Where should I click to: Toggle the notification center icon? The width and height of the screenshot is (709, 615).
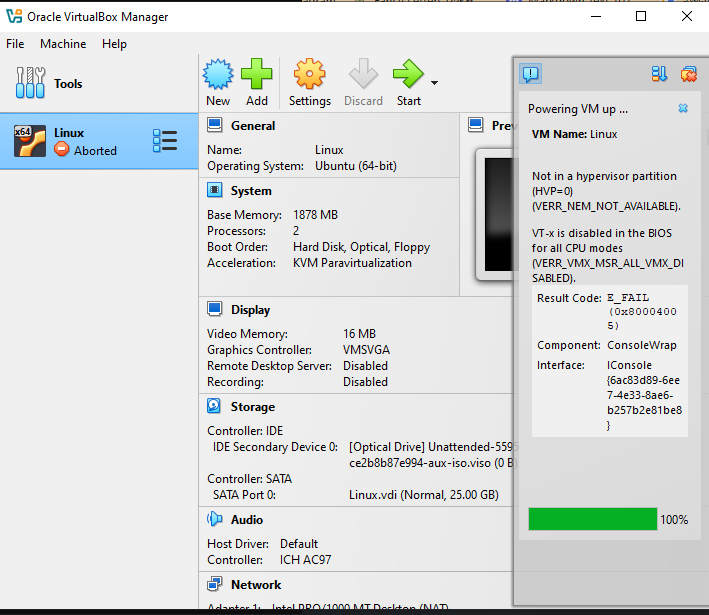(530, 73)
